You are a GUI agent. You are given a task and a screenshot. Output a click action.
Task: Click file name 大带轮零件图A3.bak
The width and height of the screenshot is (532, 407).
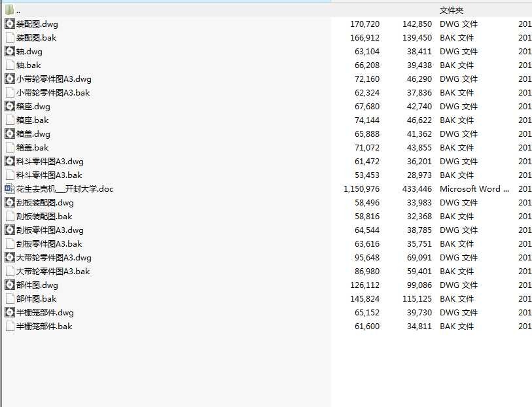coord(53,272)
